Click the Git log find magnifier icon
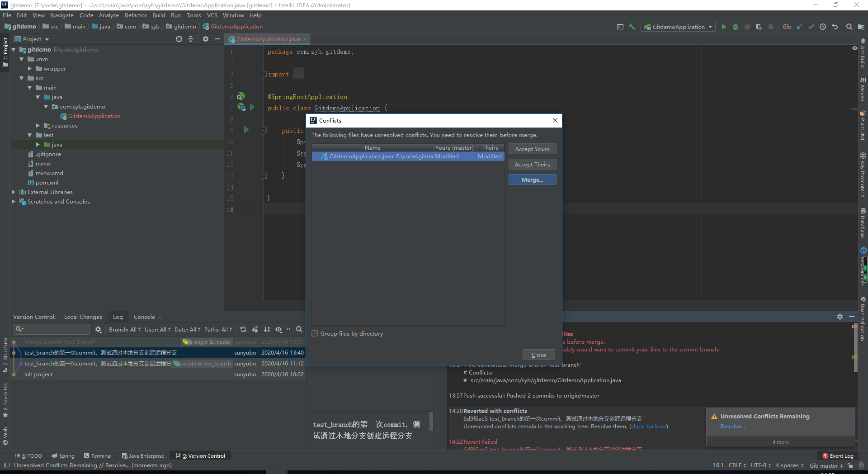Image resolution: width=868 pixels, height=474 pixels. tap(299, 329)
